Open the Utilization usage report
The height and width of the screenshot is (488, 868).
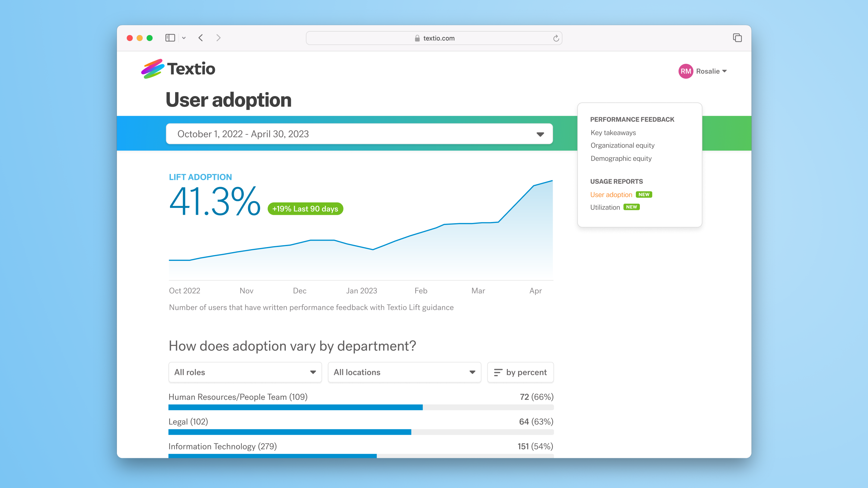pyautogui.click(x=605, y=207)
